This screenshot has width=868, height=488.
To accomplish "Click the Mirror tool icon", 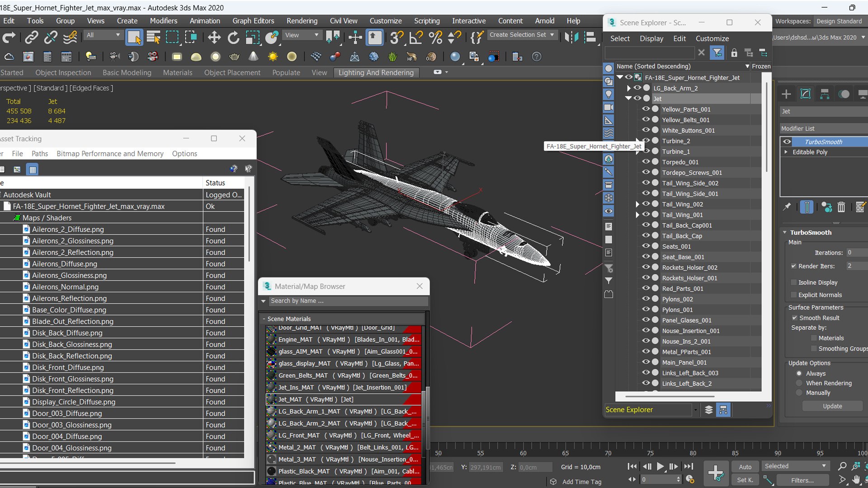I will (x=571, y=38).
